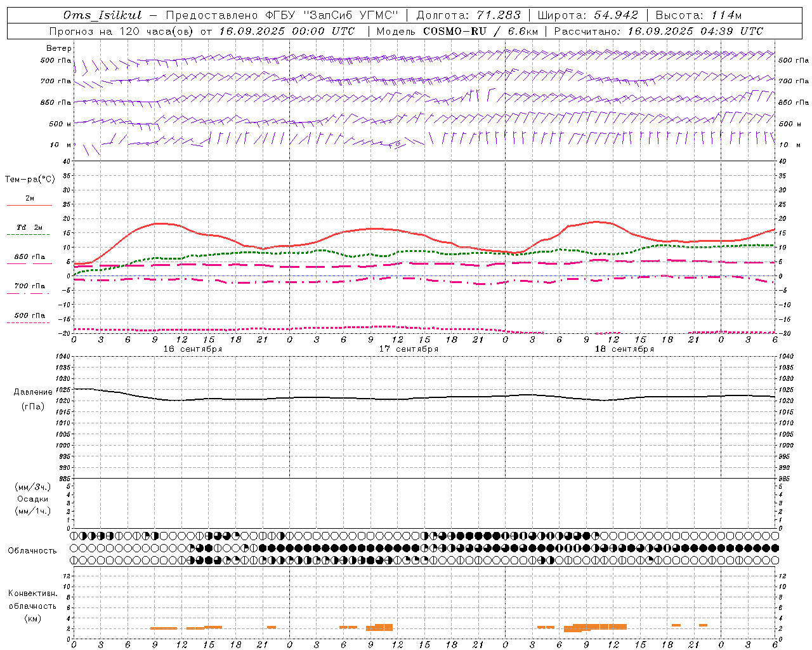Click the Долгота: 71.283 longitude value
The width and height of the screenshot is (812, 650).
(x=468, y=15)
